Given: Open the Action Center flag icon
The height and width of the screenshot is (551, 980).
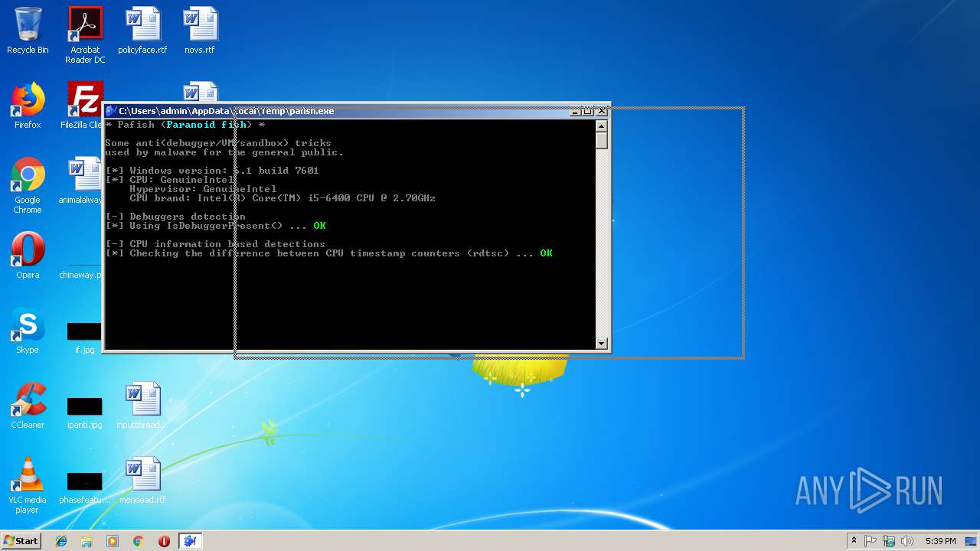Looking at the screenshot, I should pyautogui.click(x=871, y=541).
